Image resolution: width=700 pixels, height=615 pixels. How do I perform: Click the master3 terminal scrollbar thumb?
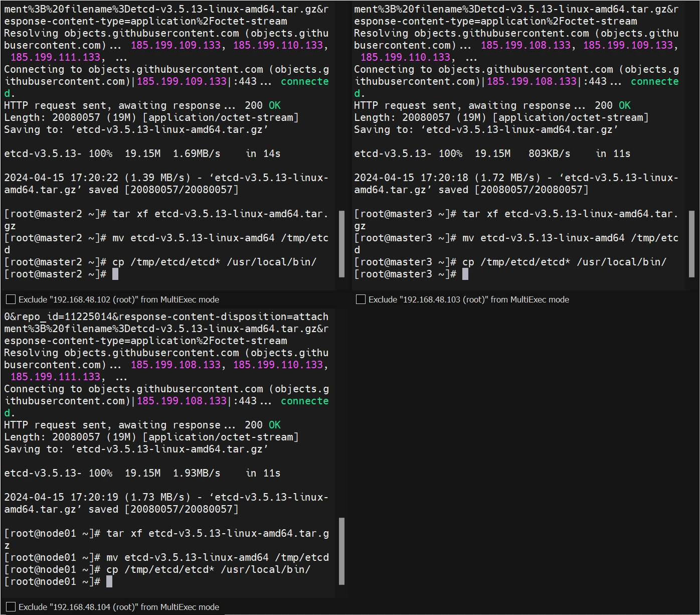coord(691,244)
